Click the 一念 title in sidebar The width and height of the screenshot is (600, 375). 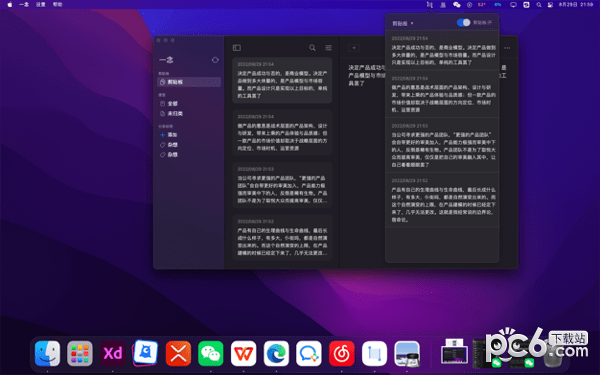click(x=166, y=60)
